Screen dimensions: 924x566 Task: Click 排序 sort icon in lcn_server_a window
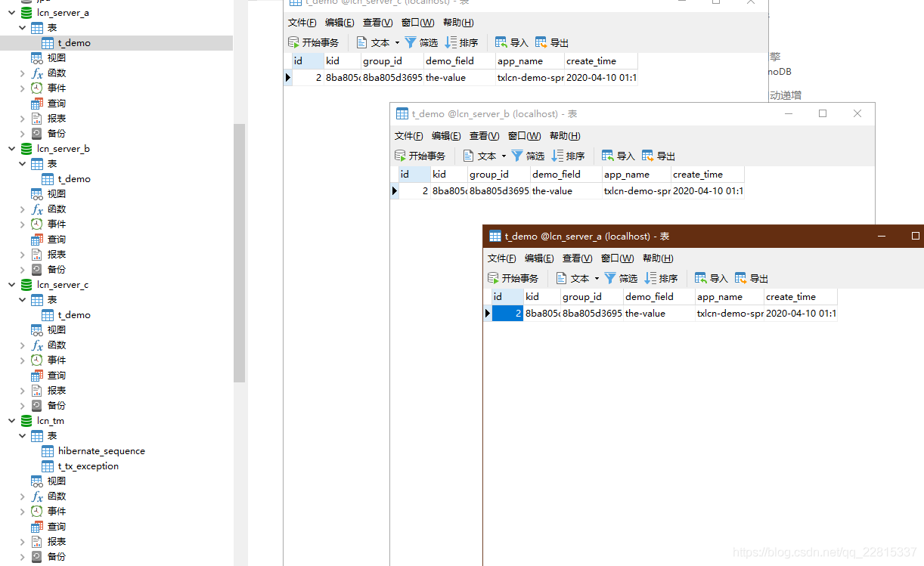(650, 278)
